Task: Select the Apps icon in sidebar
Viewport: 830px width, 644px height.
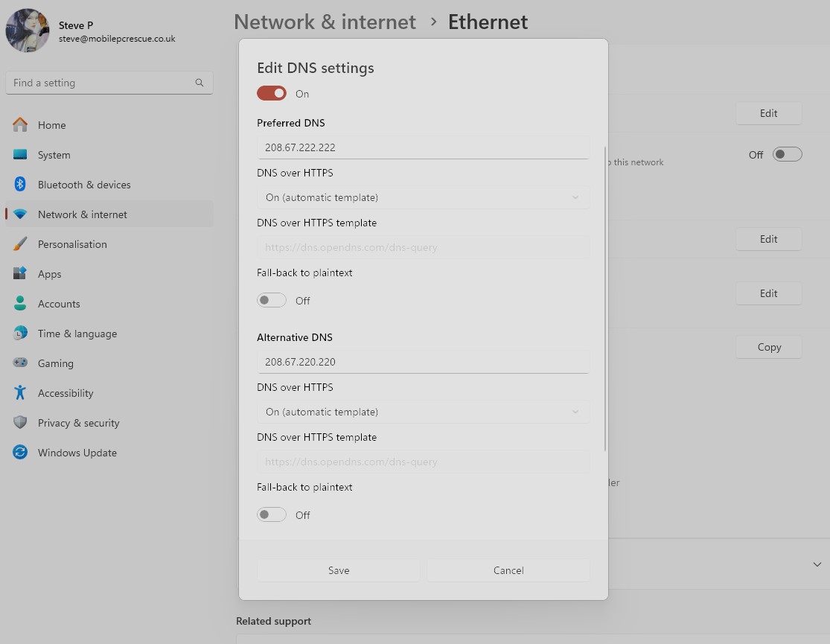Action: click(20, 274)
